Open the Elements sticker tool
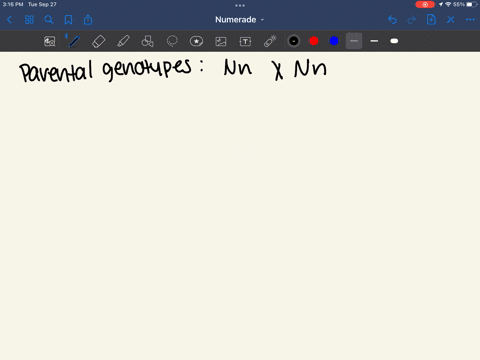This screenshot has width=480, height=360. pyautogui.click(x=196, y=41)
